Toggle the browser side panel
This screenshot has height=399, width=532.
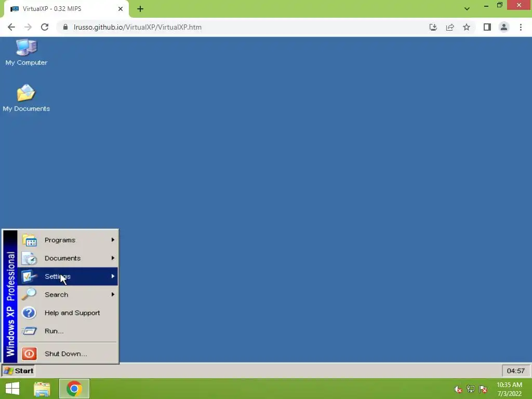click(487, 27)
